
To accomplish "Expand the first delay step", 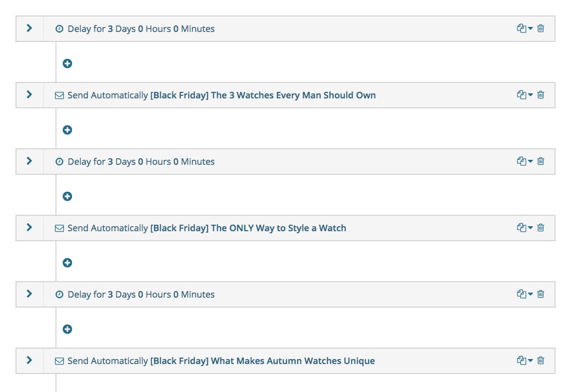I will [29, 28].
